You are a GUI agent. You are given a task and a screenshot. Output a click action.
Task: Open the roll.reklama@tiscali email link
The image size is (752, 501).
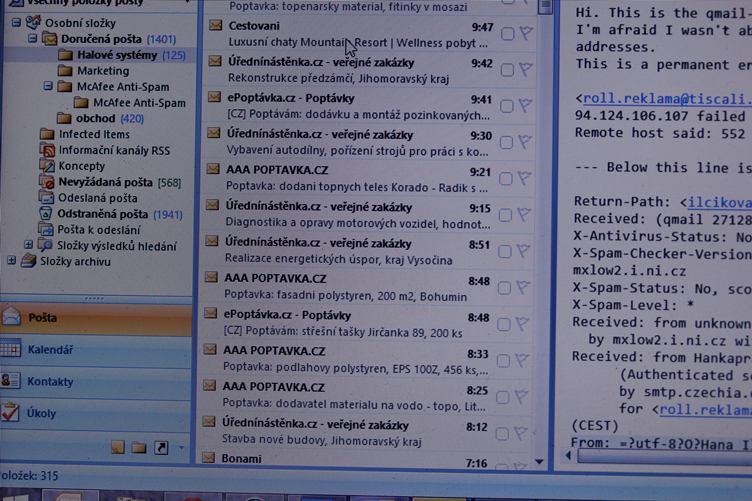coord(667,99)
